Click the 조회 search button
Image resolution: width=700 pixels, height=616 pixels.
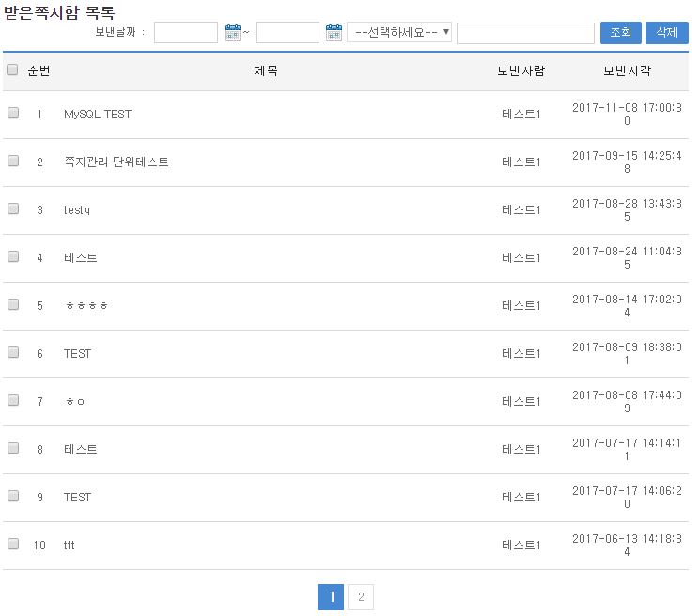click(x=620, y=33)
